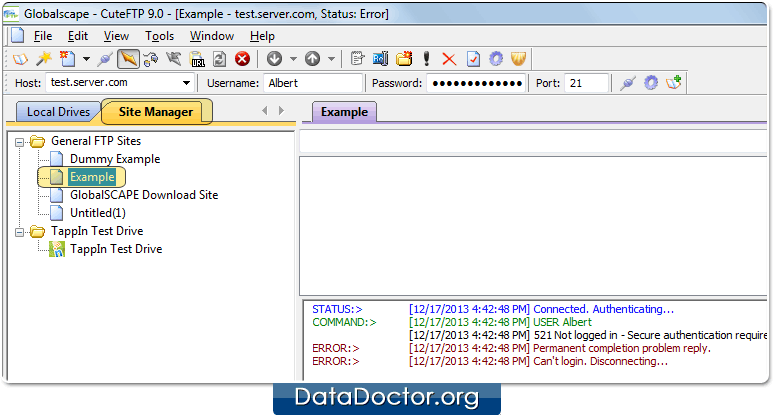Select the TappIn Test Drive folder node
The width and height of the screenshot is (773, 415).
pyautogui.click(x=97, y=231)
